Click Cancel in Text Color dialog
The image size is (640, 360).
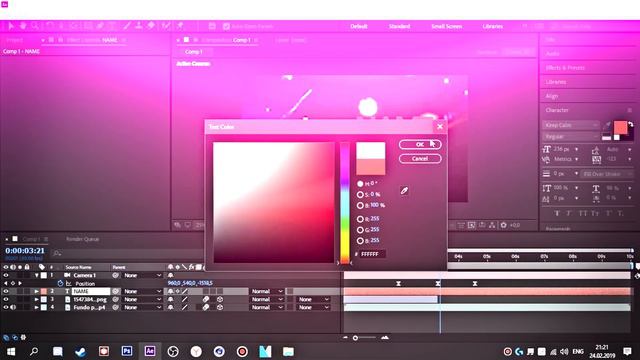pyautogui.click(x=420, y=159)
